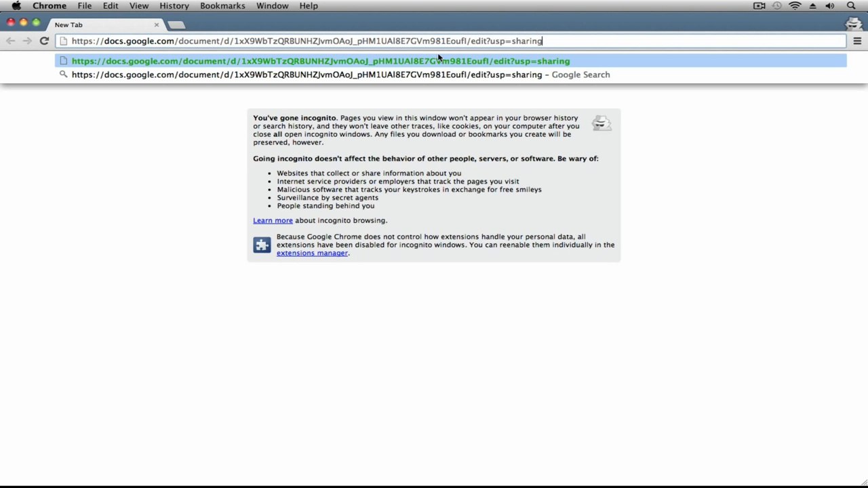Click the magnifier icon in the search suggestion
This screenshot has width=868, height=488.
click(63, 75)
